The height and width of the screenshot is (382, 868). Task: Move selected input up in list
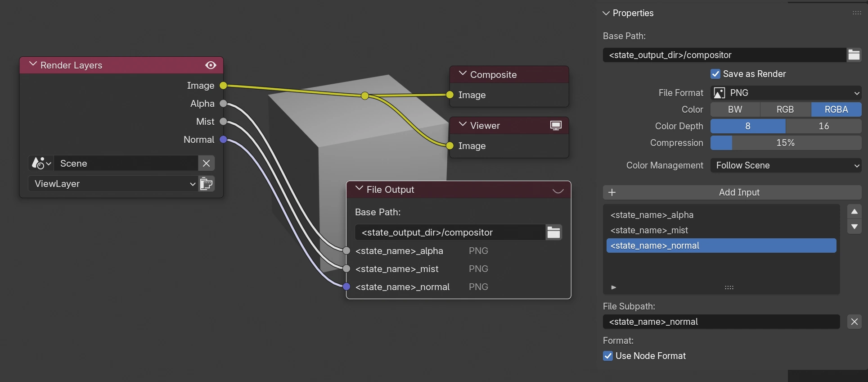[x=854, y=212]
